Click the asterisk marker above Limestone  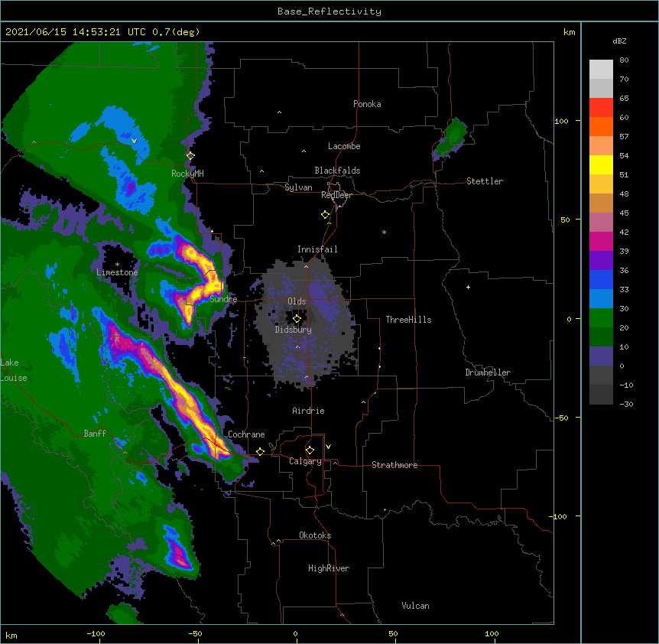pyautogui.click(x=117, y=265)
